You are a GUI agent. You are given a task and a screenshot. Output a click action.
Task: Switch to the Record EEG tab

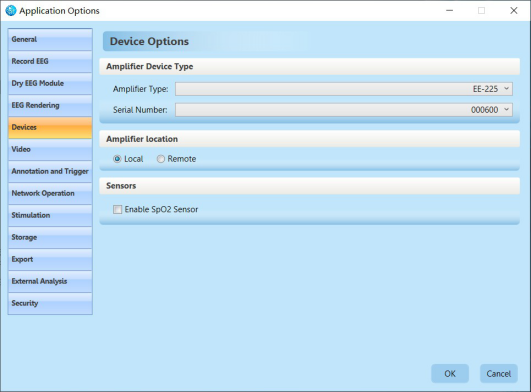50,62
